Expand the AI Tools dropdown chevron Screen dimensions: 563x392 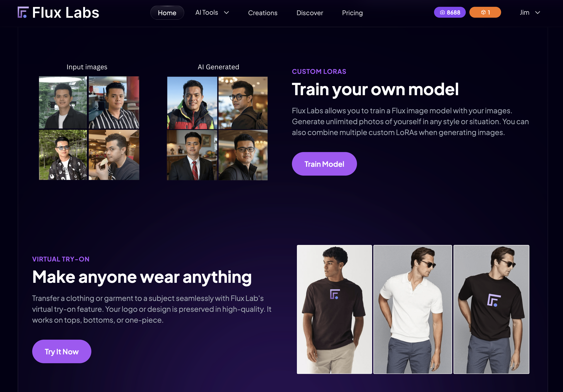point(226,12)
